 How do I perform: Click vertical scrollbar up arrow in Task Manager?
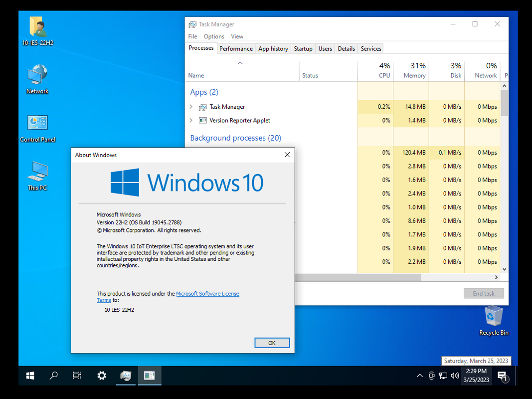pyautogui.click(x=504, y=86)
